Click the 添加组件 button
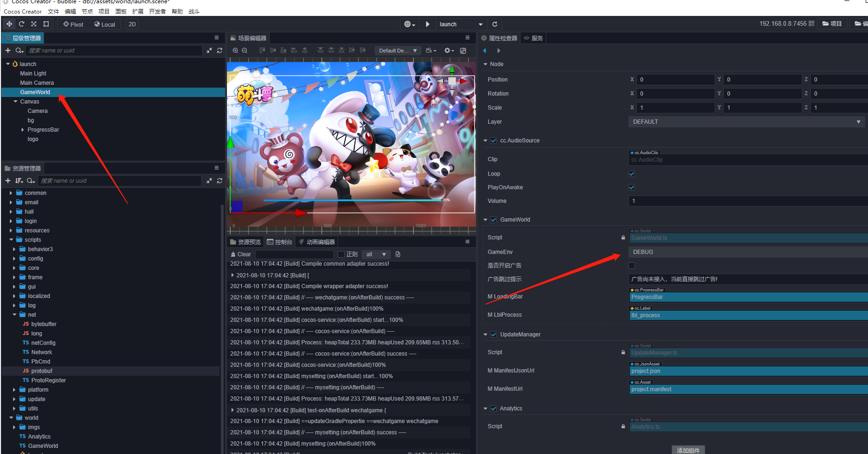The width and height of the screenshot is (868, 454). click(688, 450)
